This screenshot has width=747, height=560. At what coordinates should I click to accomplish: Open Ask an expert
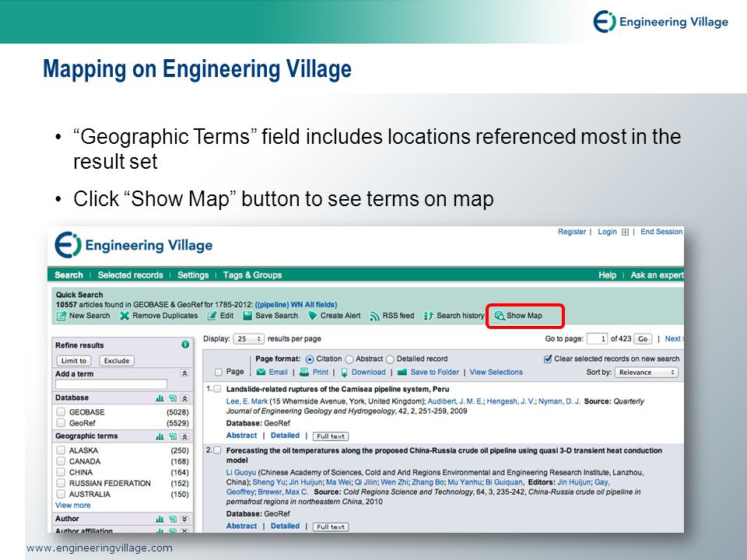[657, 275]
